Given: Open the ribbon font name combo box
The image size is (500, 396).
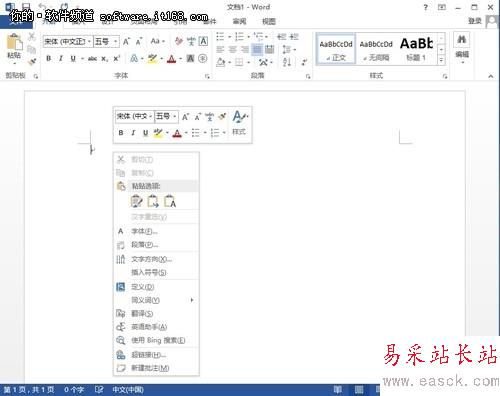Looking at the screenshot, I should [67, 42].
